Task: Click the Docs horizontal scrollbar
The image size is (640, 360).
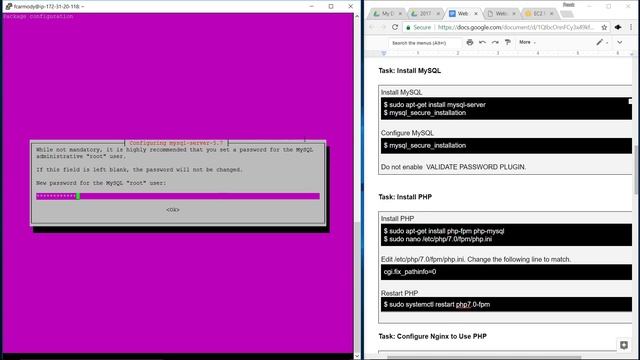Action: click(x=484, y=358)
